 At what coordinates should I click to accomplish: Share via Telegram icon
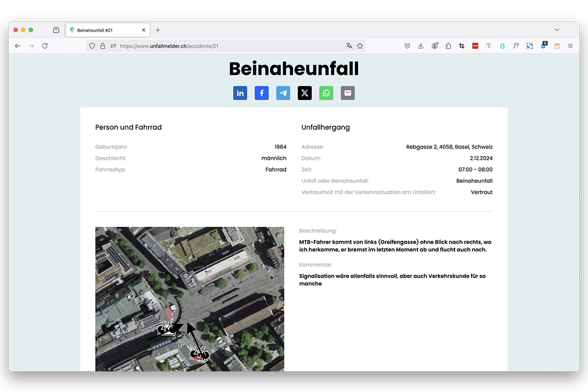(283, 93)
